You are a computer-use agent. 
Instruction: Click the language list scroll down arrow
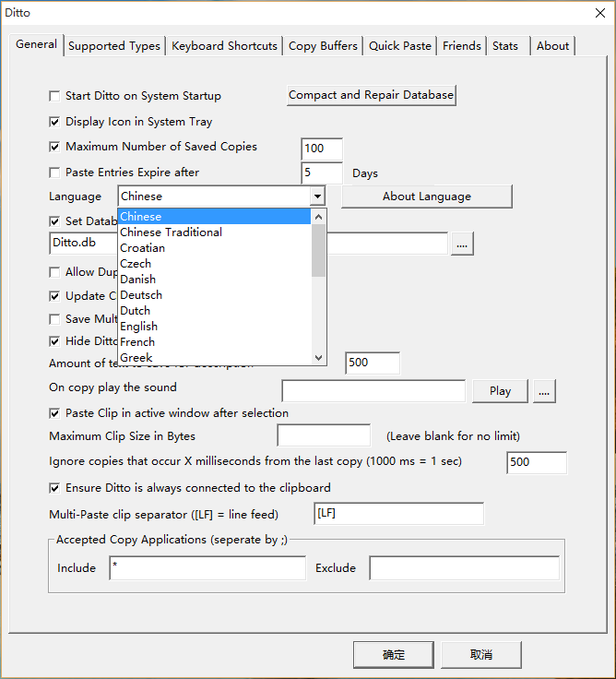319,358
